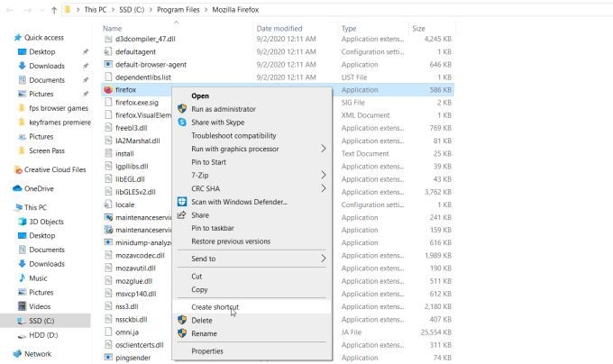Viewport: 613px width, 364px height.
Task: Click the This PC computer icon in sidebar
Action: pyautogui.click(x=18, y=207)
